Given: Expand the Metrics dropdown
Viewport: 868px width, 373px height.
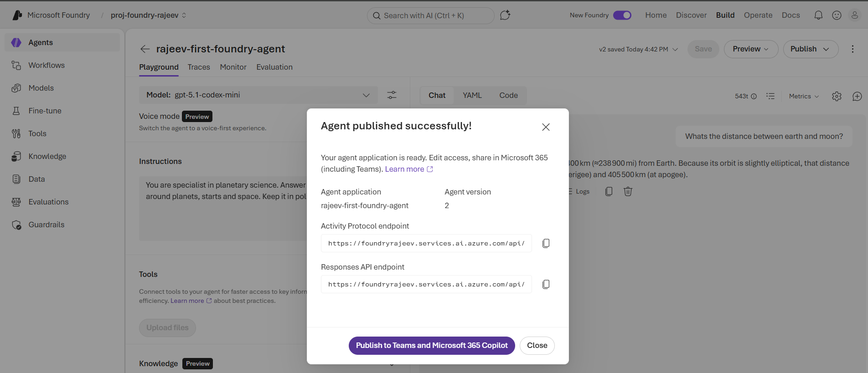Looking at the screenshot, I should click(804, 96).
